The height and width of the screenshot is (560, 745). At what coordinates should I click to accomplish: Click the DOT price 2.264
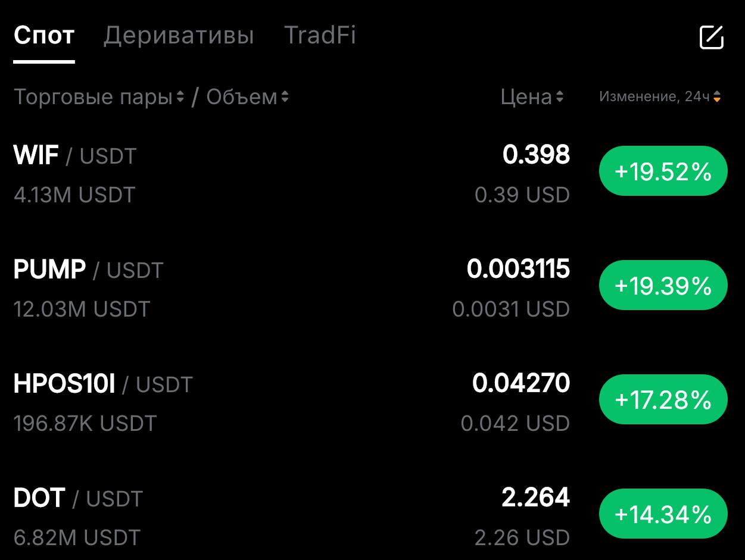tap(535, 498)
